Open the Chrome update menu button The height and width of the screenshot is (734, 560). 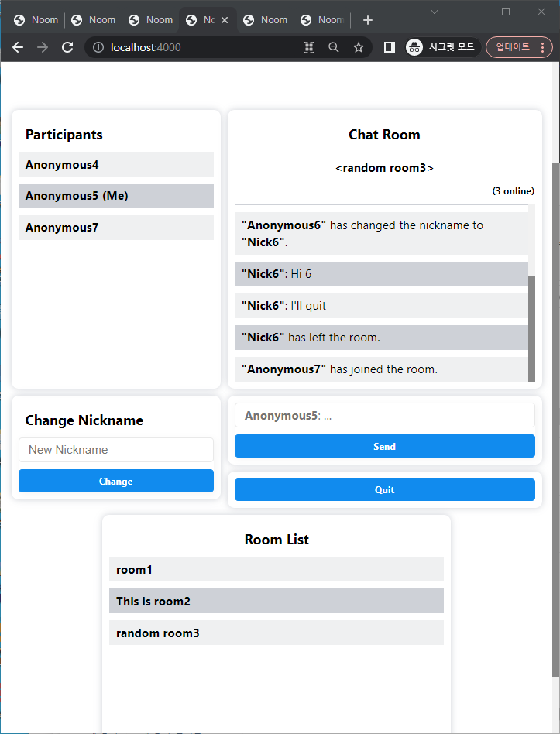(519, 47)
